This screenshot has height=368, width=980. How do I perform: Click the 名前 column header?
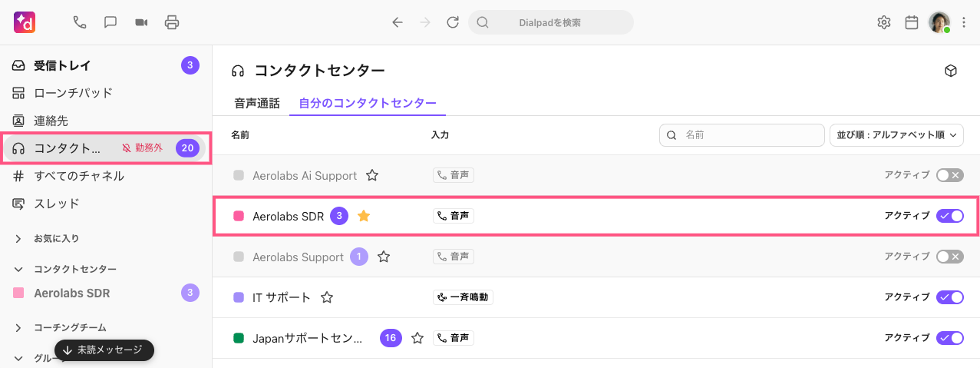pos(240,134)
